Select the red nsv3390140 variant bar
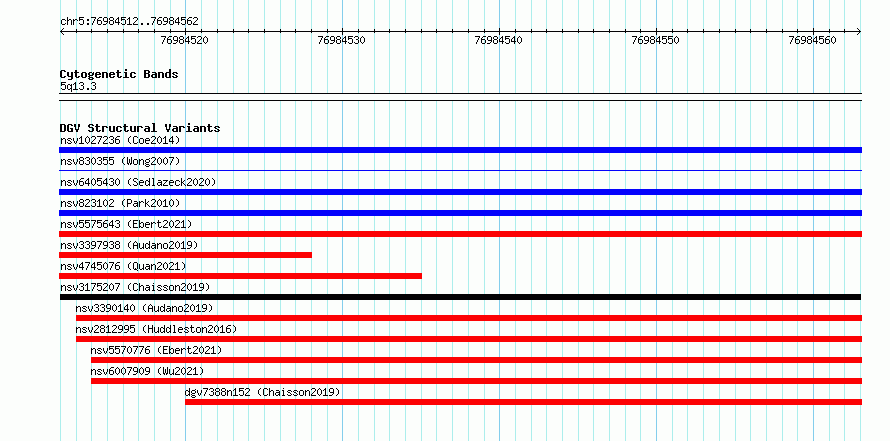 pos(469,318)
